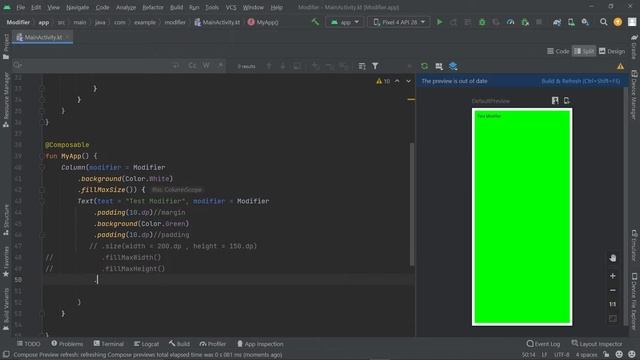Open the SDK Manager toolbar icon
Screen dimensions: 640x360
tap(585, 22)
